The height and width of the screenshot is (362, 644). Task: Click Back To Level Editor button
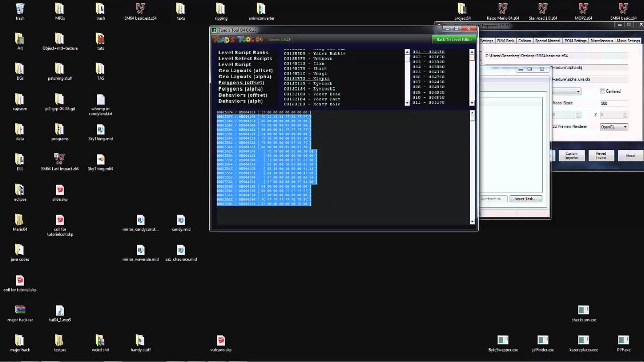point(454,39)
